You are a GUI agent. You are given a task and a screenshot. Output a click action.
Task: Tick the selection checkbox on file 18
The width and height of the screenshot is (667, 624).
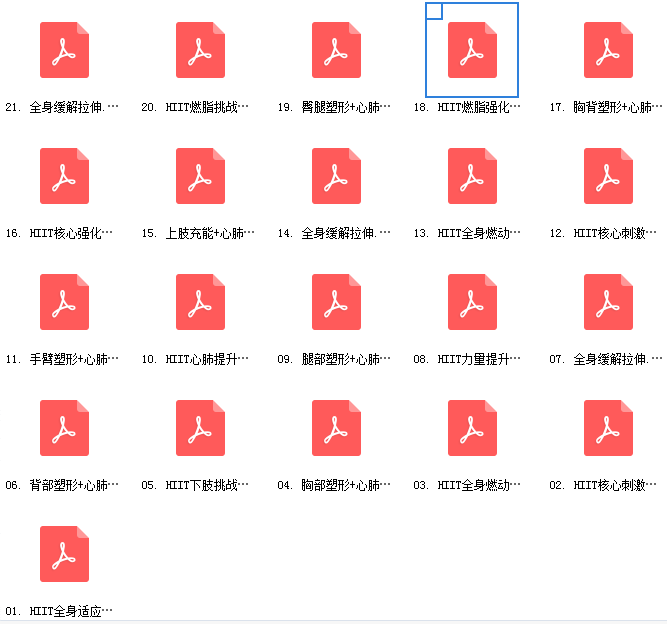click(434, 11)
